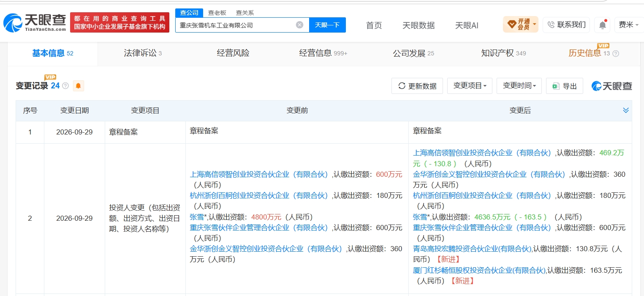
Task: Open 上海高信领智创业投资合伙企业 link in 变更前 column
Action: pyautogui.click(x=259, y=174)
